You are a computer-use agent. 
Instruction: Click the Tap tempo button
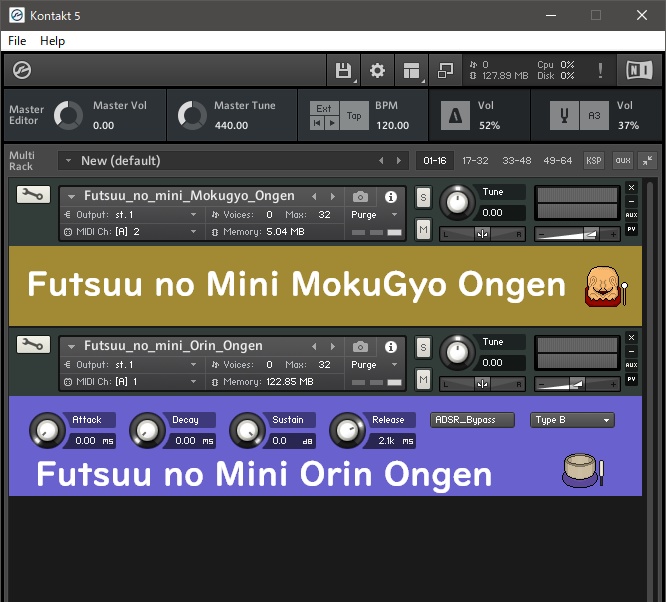click(354, 116)
